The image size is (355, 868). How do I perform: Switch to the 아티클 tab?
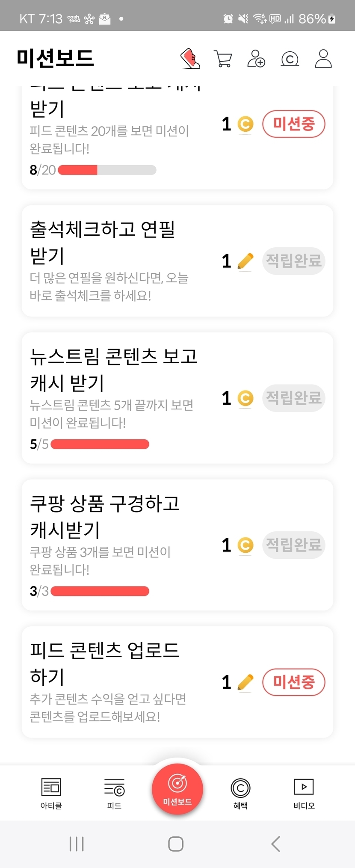pyautogui.click(x=51, y=793)
